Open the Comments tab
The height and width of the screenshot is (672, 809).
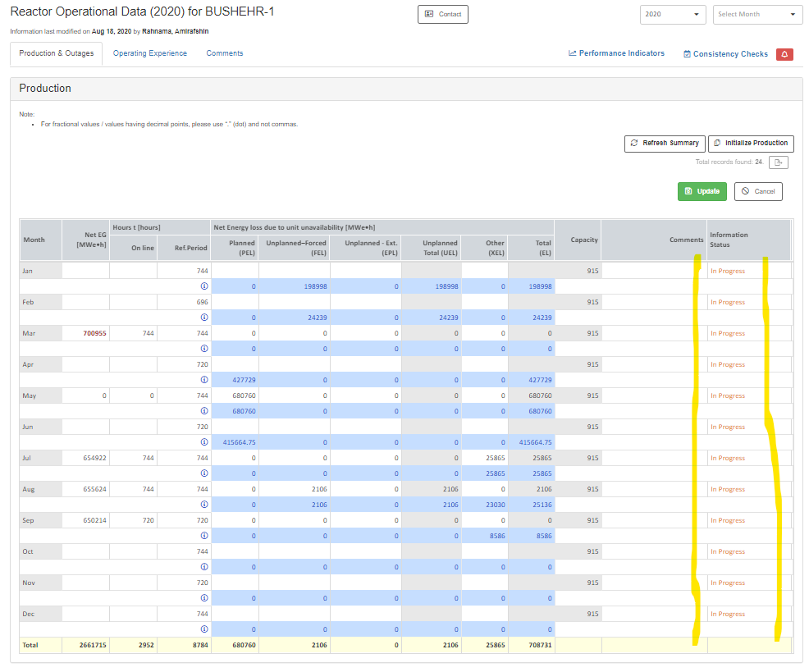(225, 53)
